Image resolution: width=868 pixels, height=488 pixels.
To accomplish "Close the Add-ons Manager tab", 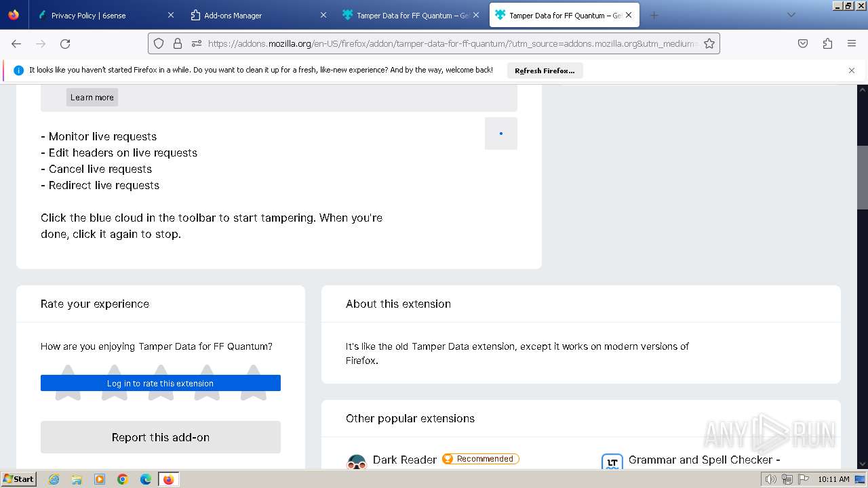I will [323, 15].
